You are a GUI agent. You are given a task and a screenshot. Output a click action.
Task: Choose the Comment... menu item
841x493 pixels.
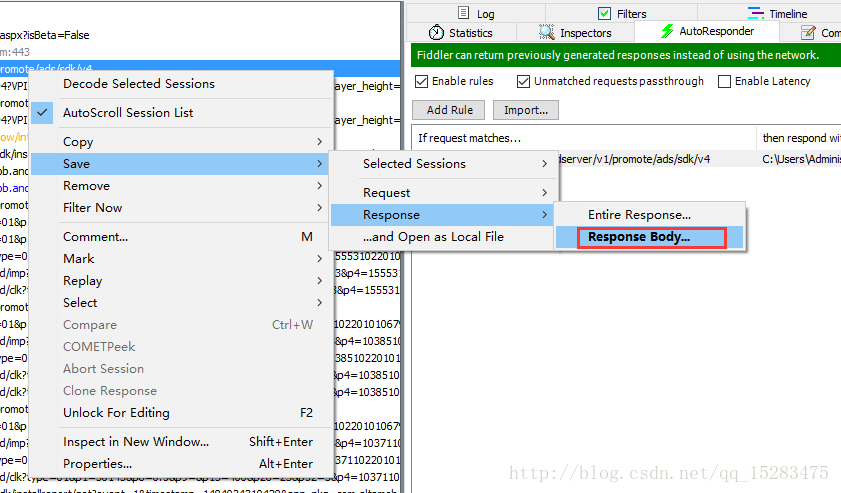coord(181,237)
